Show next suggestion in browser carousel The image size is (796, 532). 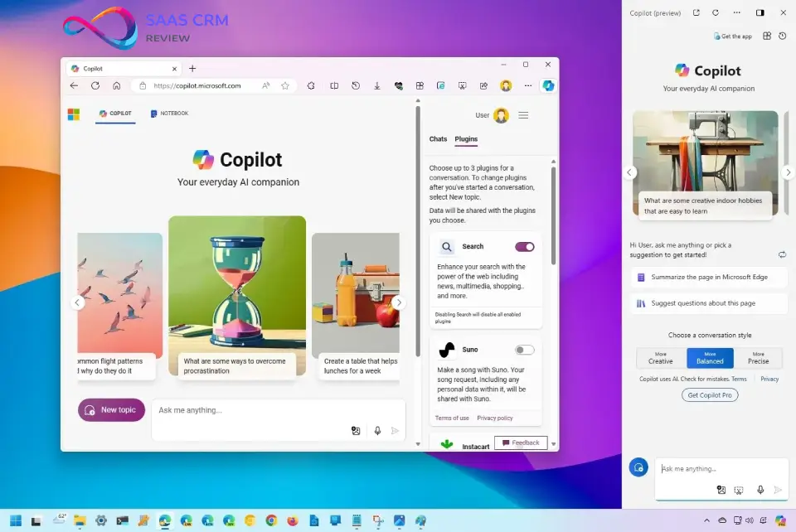pyautogui.click(x=399, y=303)
